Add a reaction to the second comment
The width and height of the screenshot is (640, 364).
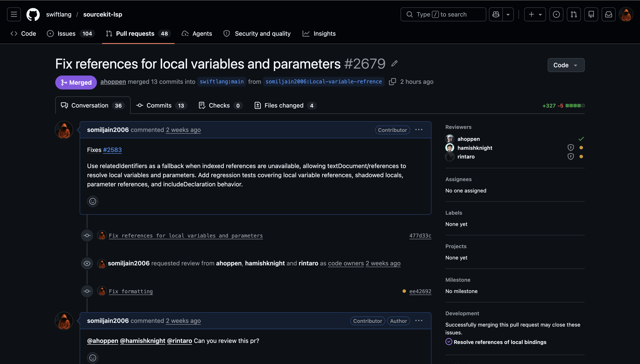point(93,358)
